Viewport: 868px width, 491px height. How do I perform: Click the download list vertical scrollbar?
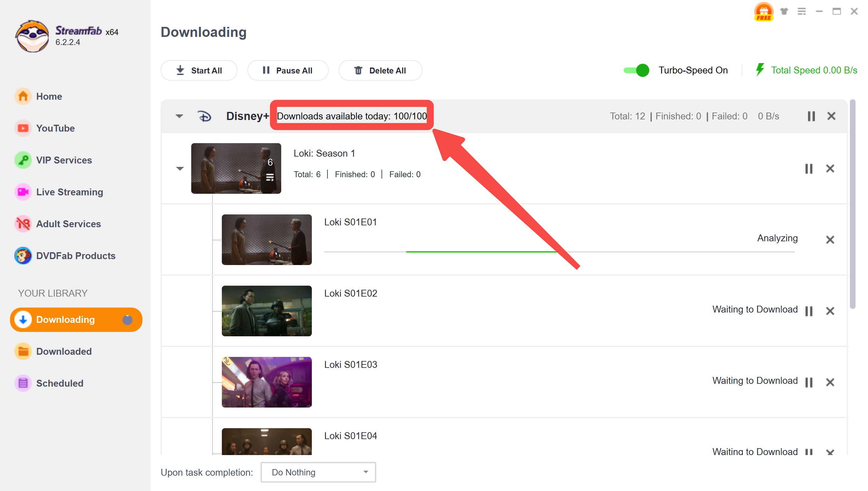(853, 204)
